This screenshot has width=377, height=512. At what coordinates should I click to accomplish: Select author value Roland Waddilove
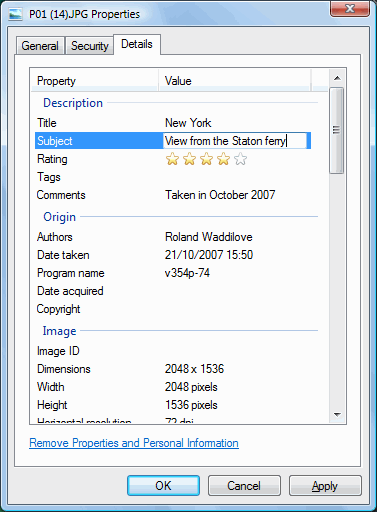pos(209,237)
